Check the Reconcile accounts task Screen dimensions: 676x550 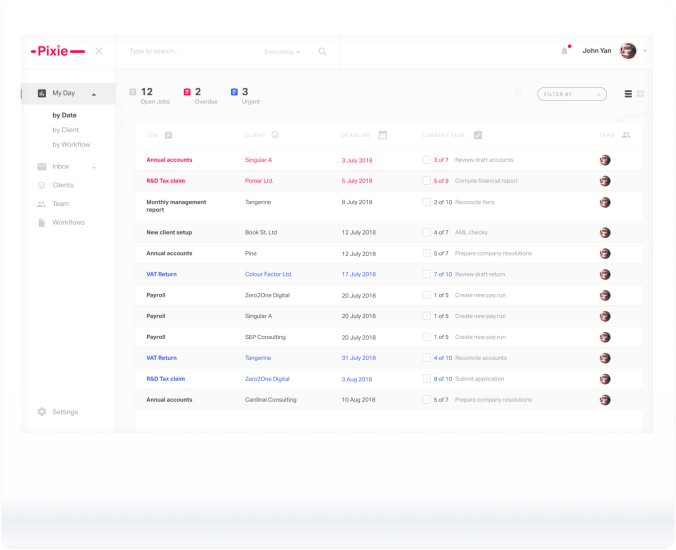[x=426, y=358]
